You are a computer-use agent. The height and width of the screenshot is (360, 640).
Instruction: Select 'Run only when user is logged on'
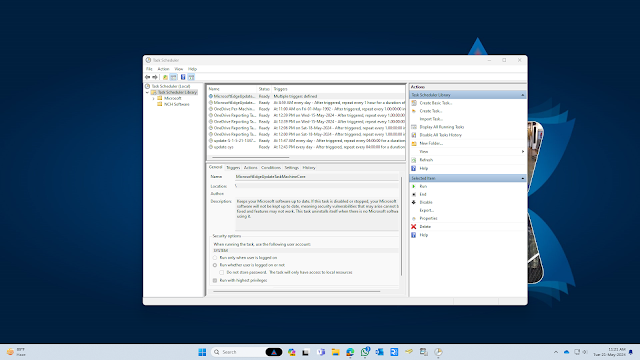[215, 258]
